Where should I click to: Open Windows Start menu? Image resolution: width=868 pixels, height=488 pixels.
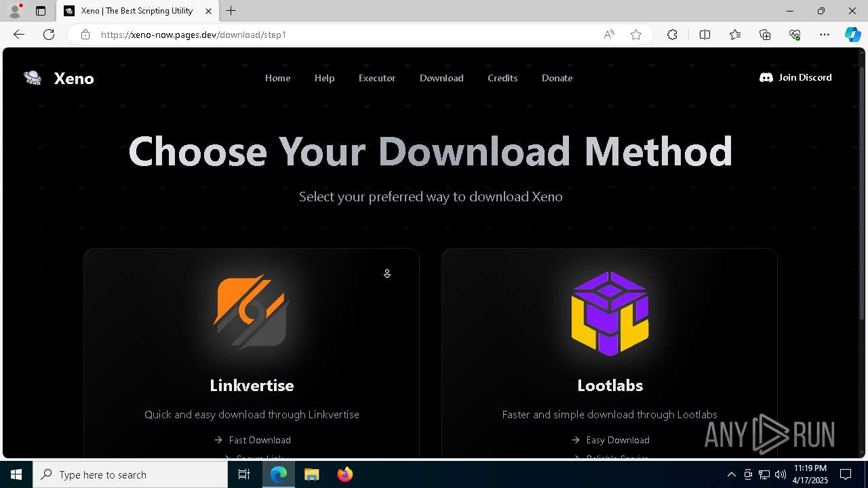click(x=16, y=474)
